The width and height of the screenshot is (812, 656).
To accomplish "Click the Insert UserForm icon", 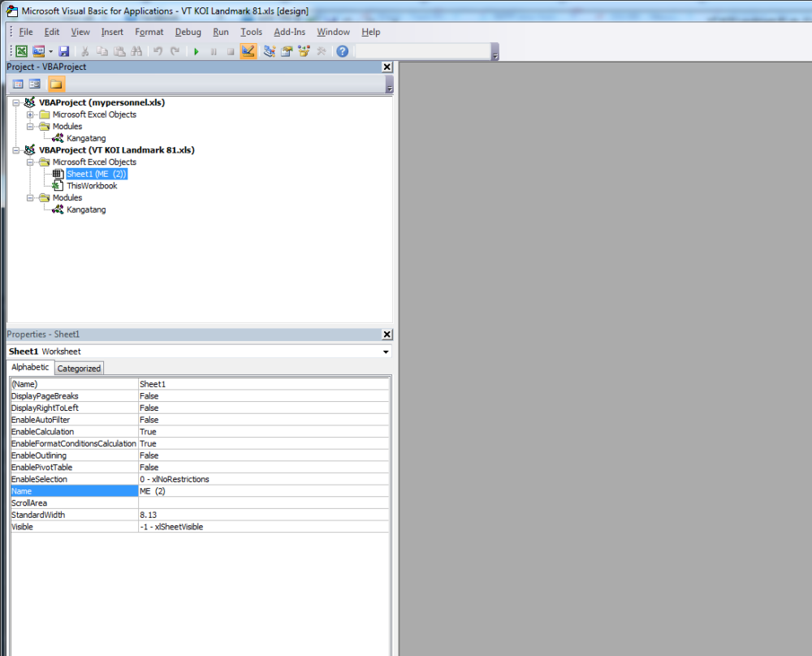I will [x=38, y=51].
